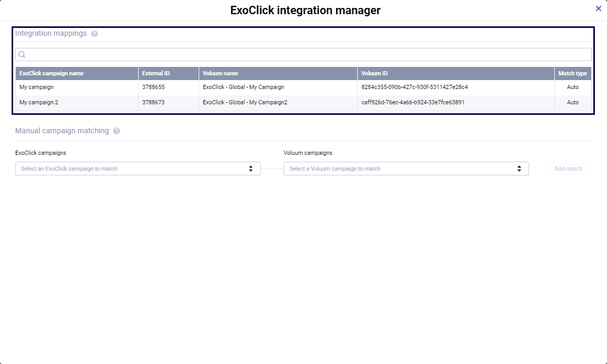Select the My campaign table row
This screenshot has width=607, height=364.
pos(211,87)
